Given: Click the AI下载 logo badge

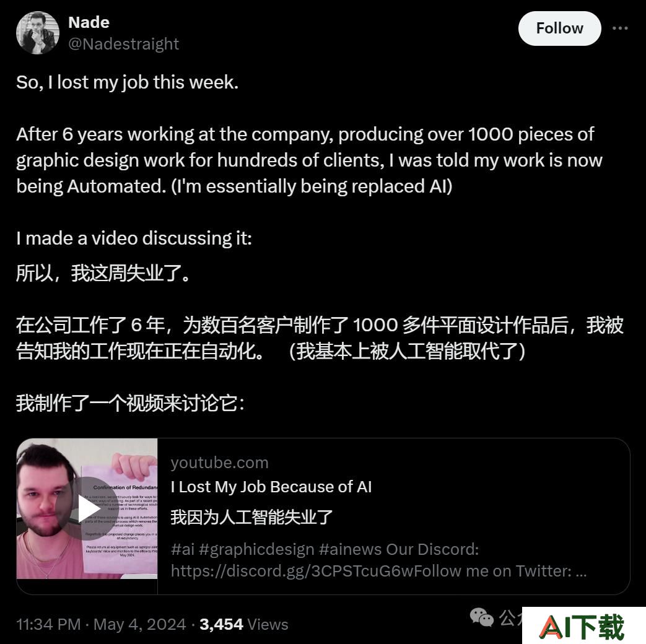Looking at the screenshot, I should [583, 625].
